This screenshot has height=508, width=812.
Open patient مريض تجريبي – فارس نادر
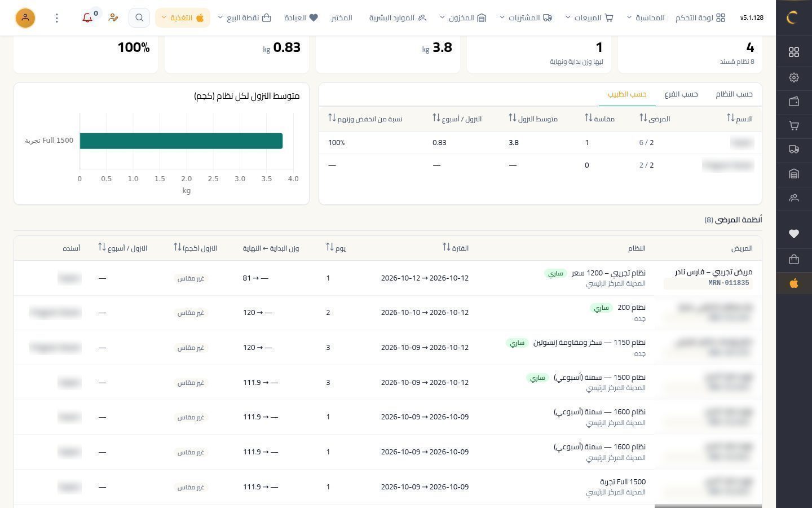click(x=713, y=271)
